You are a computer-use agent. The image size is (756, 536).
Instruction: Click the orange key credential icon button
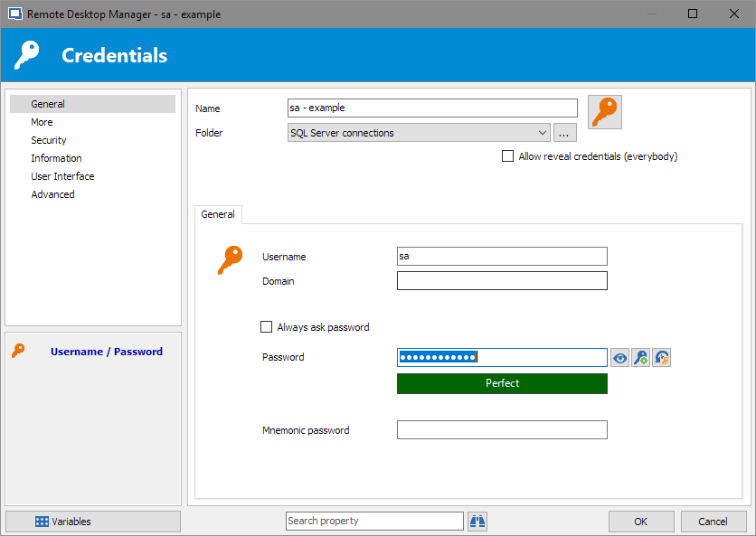pyautogui.click(x=605, y=112)
